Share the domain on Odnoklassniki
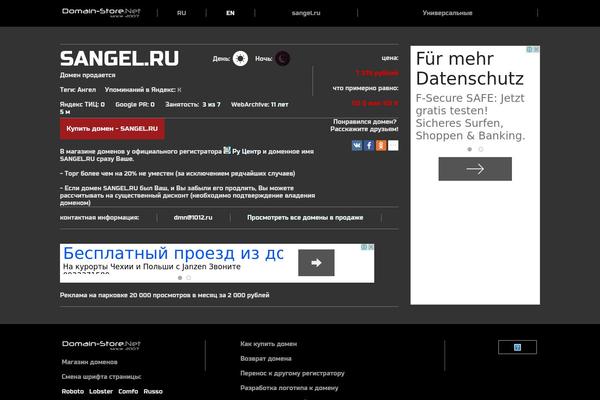 click(381, 145)
